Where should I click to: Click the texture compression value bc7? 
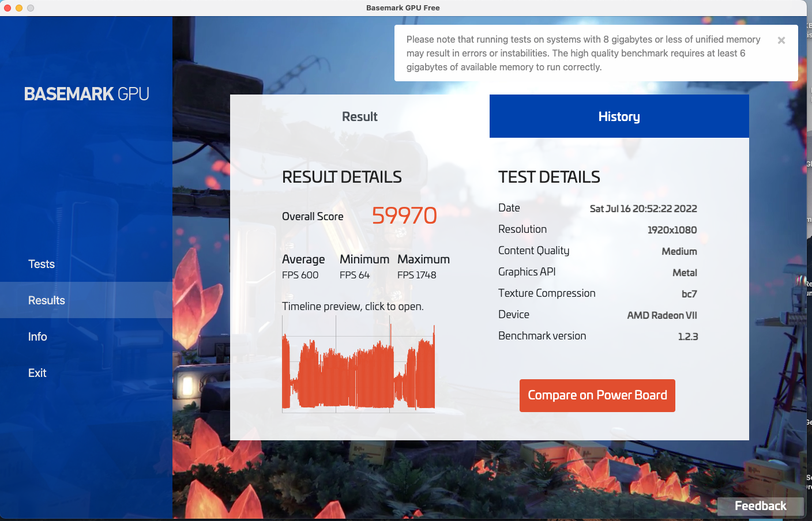pyautogui.click(x=690, y=294)
